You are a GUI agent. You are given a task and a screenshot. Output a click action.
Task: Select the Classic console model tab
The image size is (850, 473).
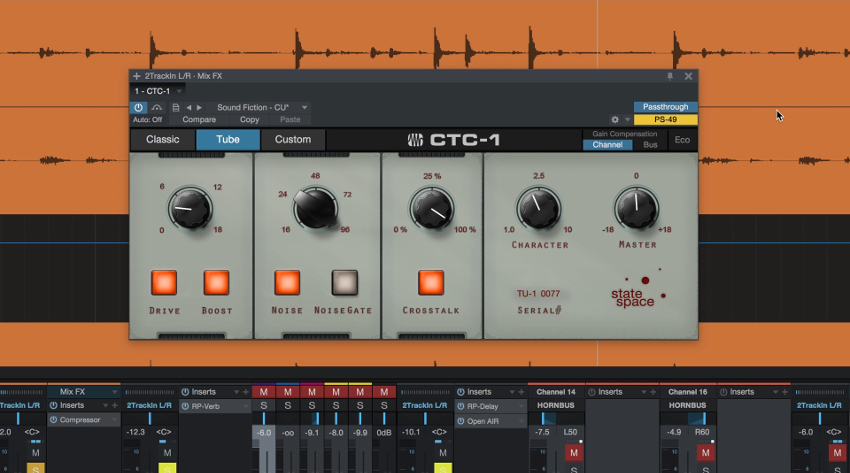(163, 139)
